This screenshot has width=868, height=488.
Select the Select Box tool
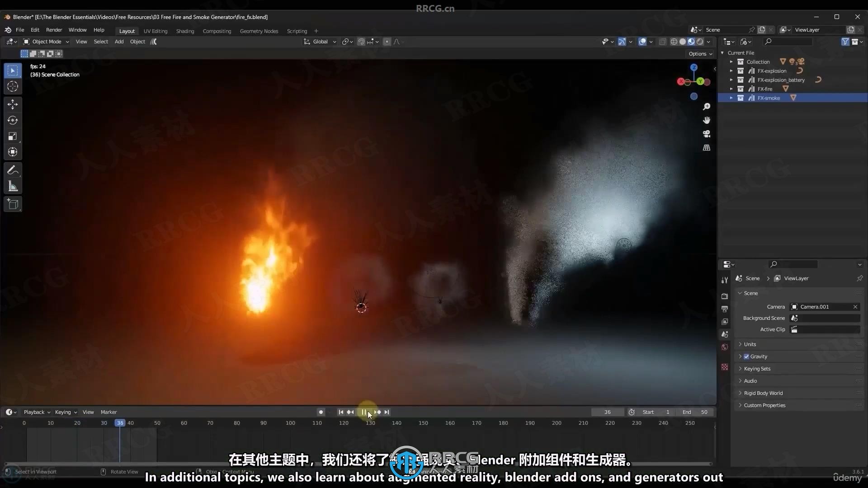point(13,70)
